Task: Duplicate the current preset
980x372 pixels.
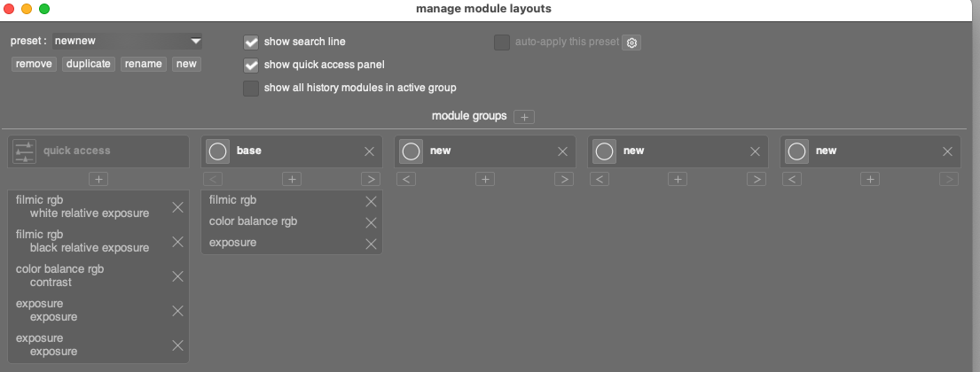Action: click(89, 65)
